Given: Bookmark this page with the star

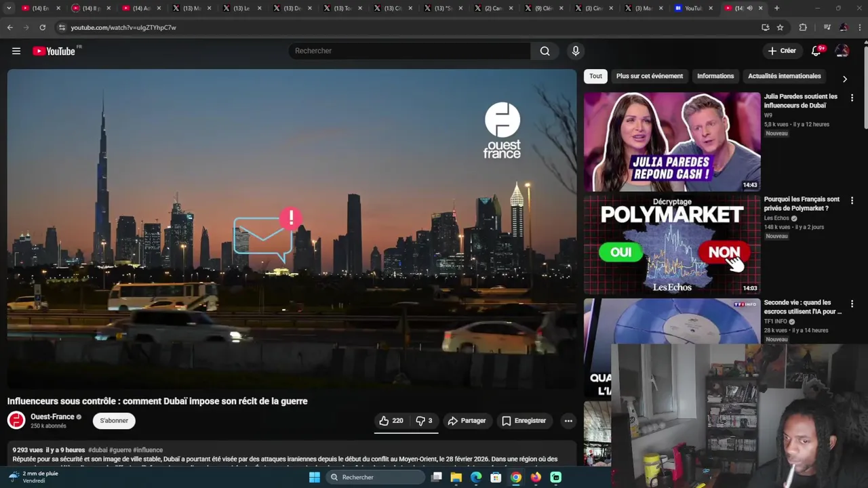Looking at the screenshot, I should [x=781, y=27].
